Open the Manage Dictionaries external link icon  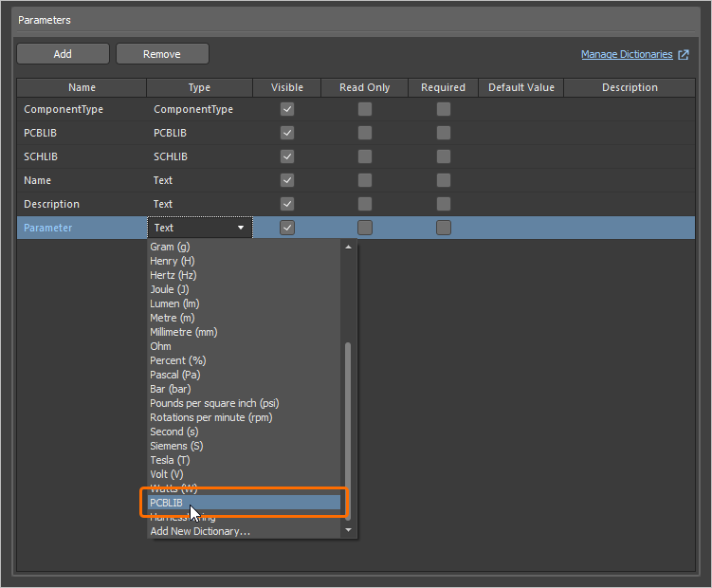click(x=684, y=54)
